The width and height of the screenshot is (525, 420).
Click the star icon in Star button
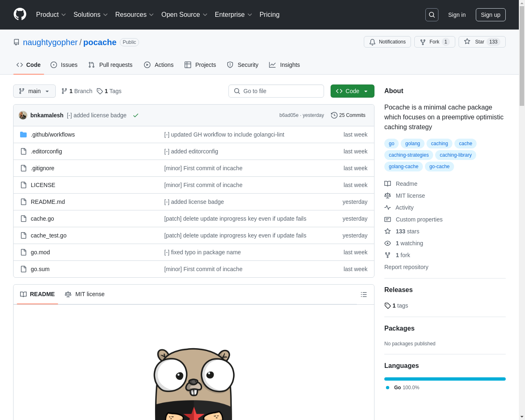click(467, 41)
